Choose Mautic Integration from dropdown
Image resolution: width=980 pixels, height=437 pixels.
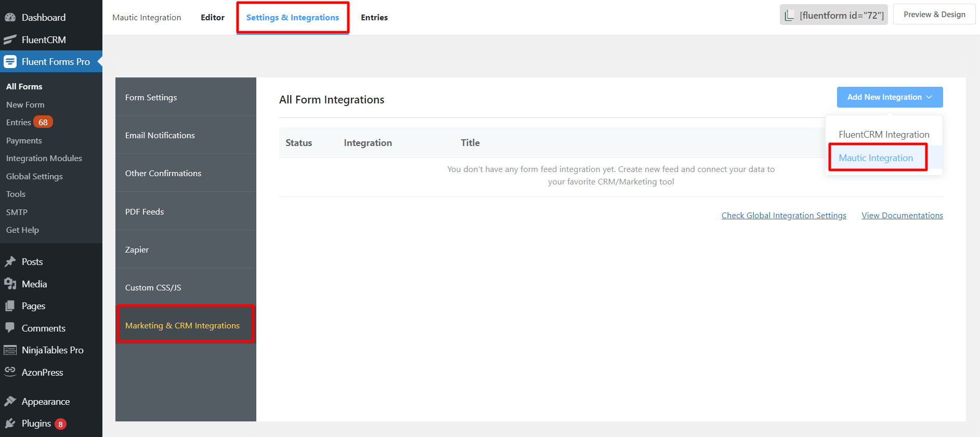[876, 158]
